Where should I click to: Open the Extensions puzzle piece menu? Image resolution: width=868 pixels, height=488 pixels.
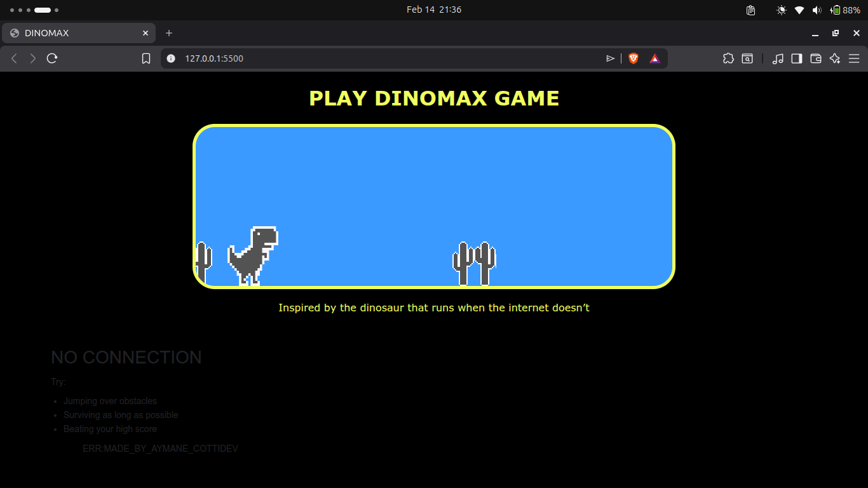[x=728, y=58]
